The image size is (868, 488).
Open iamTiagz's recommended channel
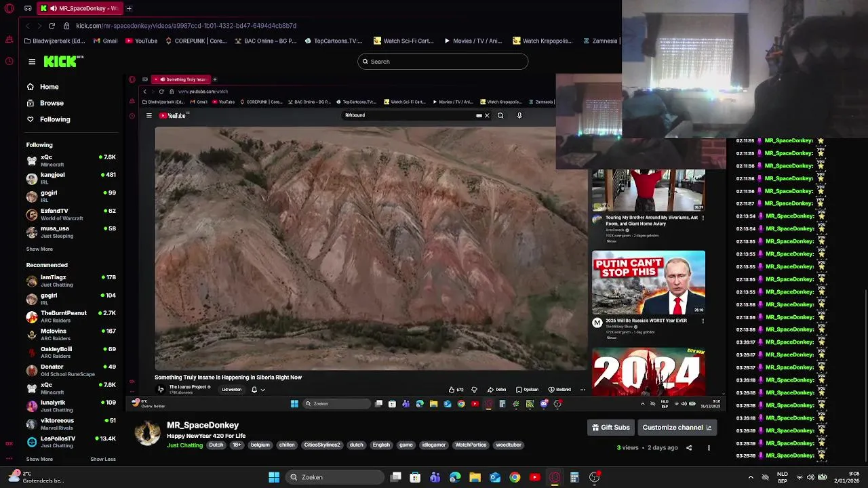click(x=71, y=281)
